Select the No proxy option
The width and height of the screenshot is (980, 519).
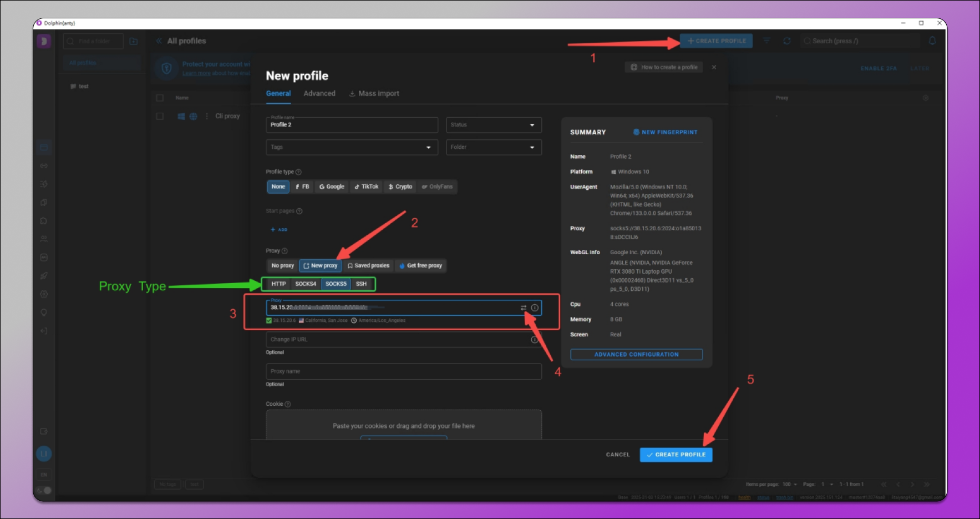point(282,266)
